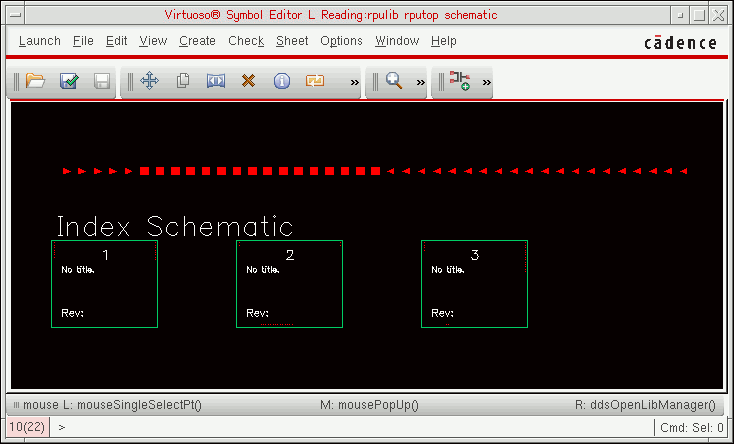Open the File menu

(x=83, y=41)
